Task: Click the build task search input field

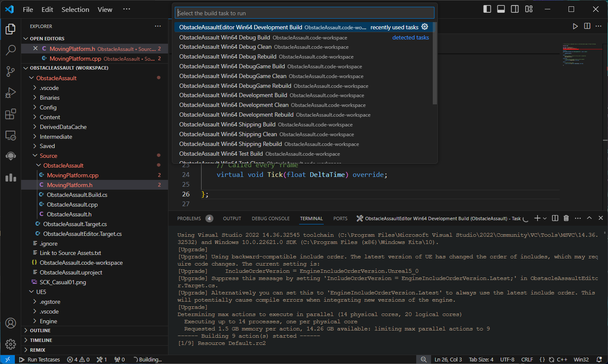Action: pos(305,13)
